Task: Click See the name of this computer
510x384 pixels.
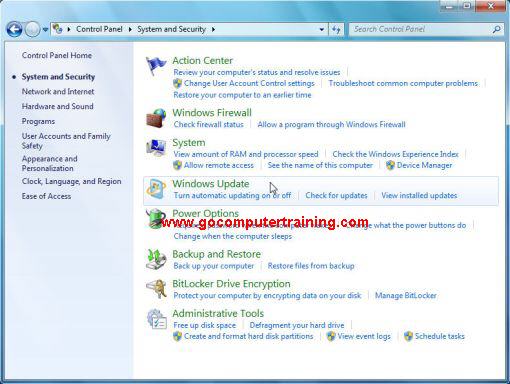Action: 320,165
